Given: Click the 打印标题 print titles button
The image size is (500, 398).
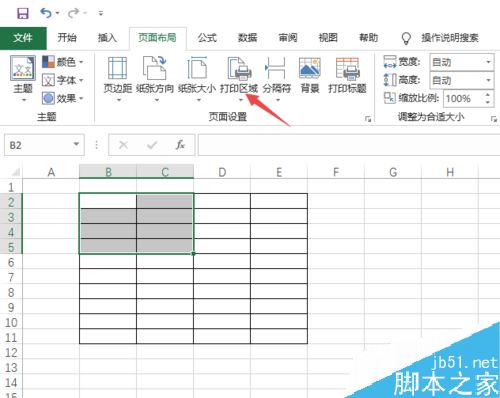Looking at the screenshot, I should point(347,75).
